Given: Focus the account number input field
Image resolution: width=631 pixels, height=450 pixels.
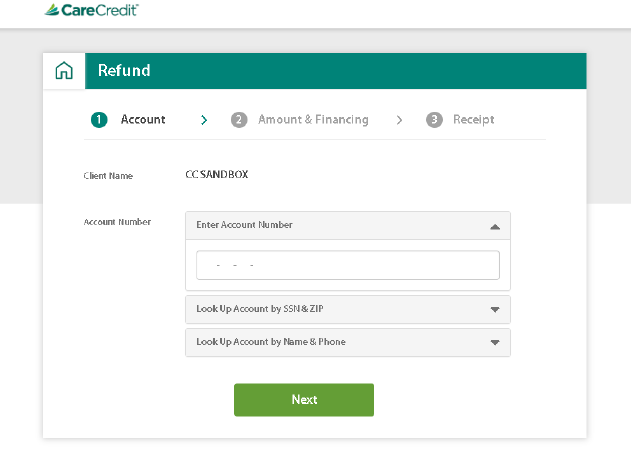Looking at the screenshot, I should [x=348, y=265].
